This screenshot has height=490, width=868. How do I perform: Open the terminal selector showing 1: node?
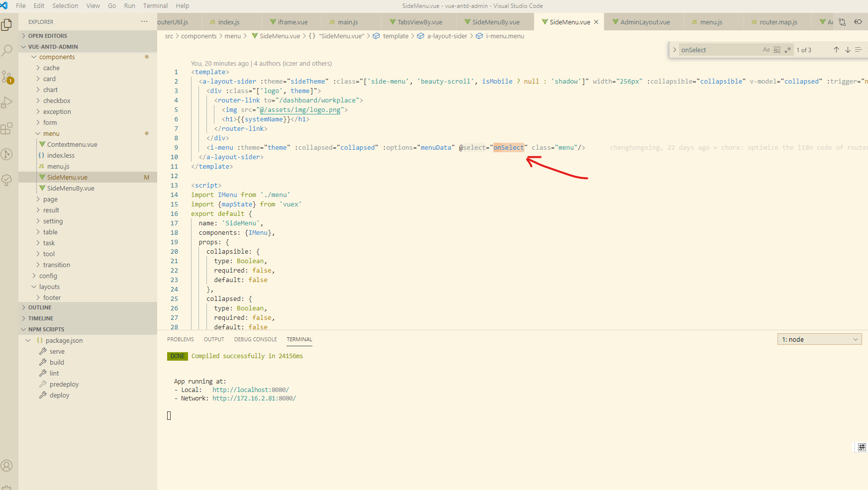[819, 339]
